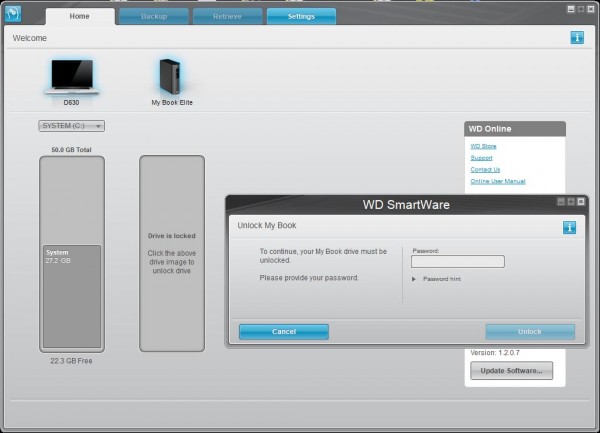Click the locked drive content gauge
Screen dimensions: 600x433
172,253
